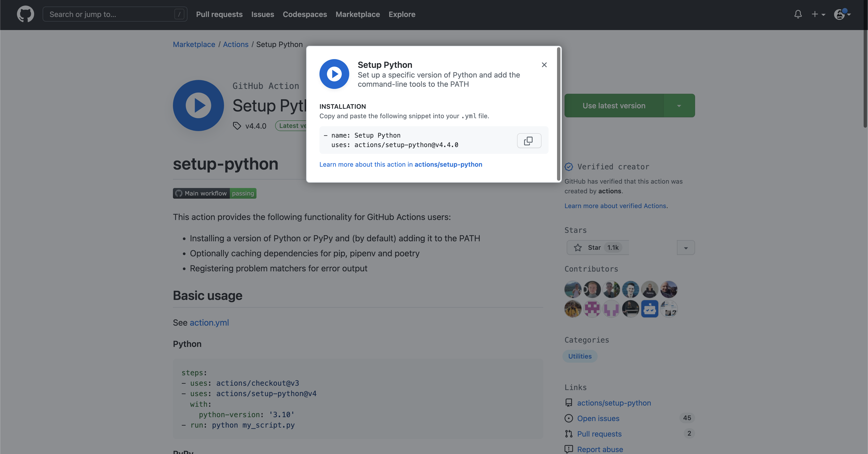Star the setup-python repository
Image resolution: width=868 pixels, height=454 pixels.
tap(598, 248)
